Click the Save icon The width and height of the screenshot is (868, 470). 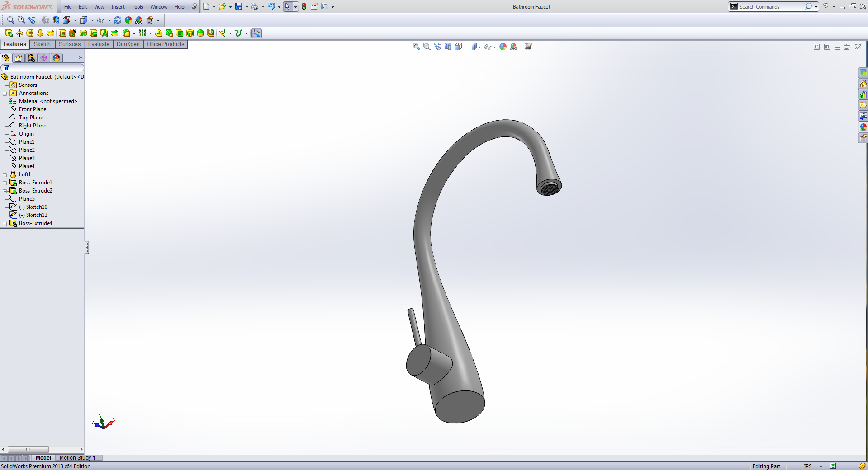tap(239, 6)
